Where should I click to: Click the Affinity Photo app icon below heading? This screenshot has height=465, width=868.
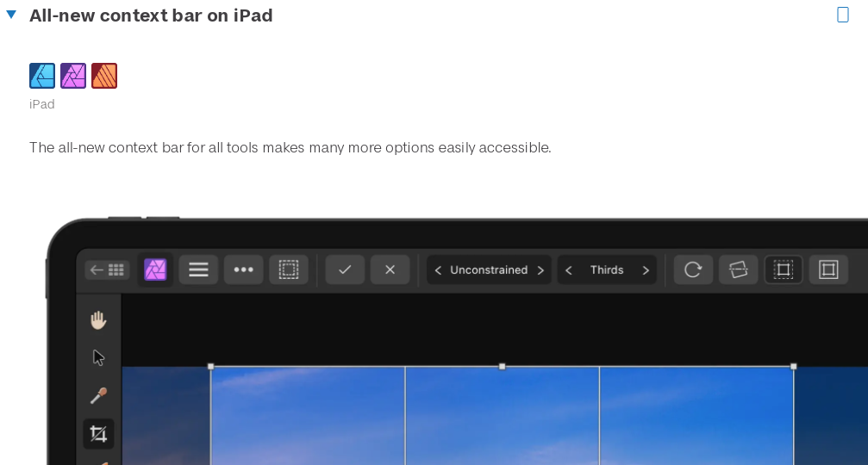point(73,76)
